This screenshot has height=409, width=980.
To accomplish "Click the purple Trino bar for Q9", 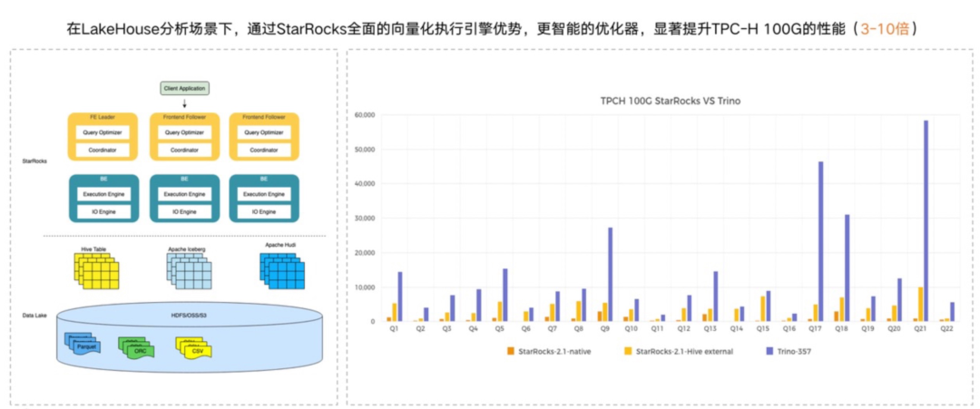I will tap(610, 275).
